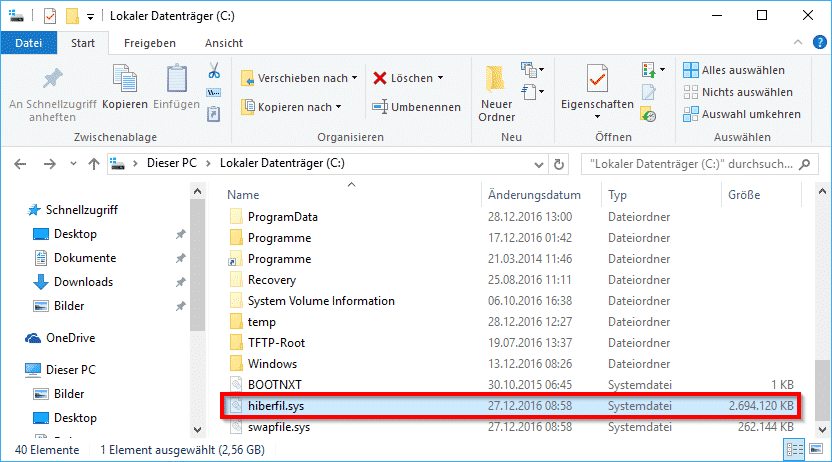Switch to the Start ribbon tab
The width and height of the screenshot is (832, 462).
pos(83,43)
